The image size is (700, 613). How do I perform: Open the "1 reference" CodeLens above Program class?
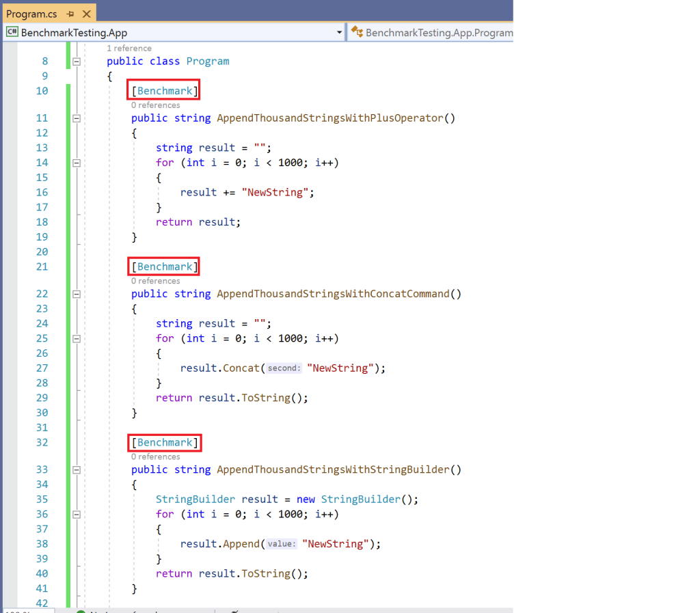pyautogui.click(x=129, y=49)
